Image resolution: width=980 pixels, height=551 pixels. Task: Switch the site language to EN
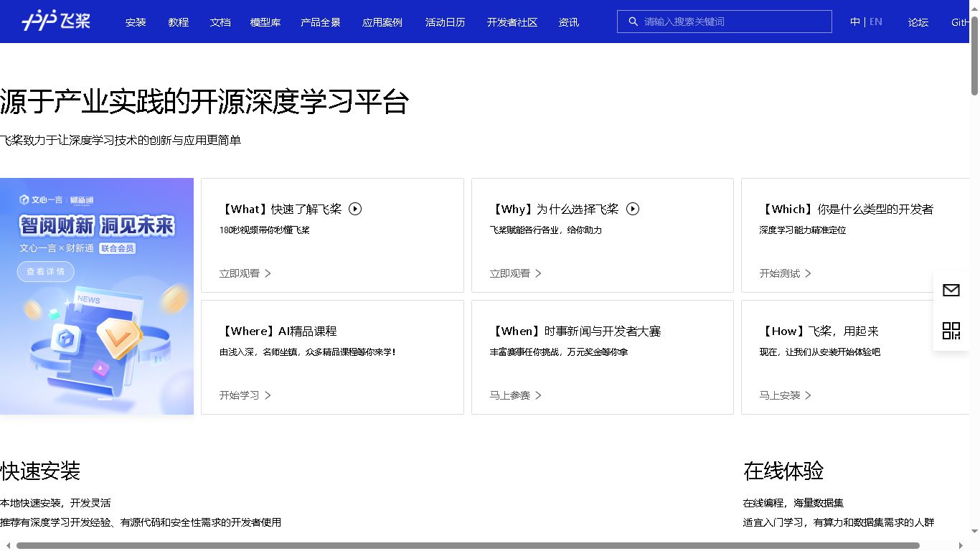pyautogui.click(x=876, y=22)
